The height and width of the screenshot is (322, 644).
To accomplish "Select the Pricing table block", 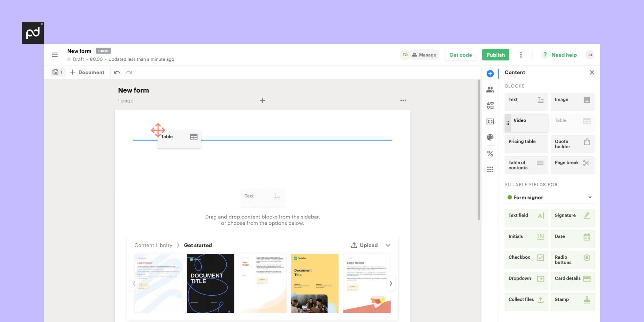I will pos(526,144).
